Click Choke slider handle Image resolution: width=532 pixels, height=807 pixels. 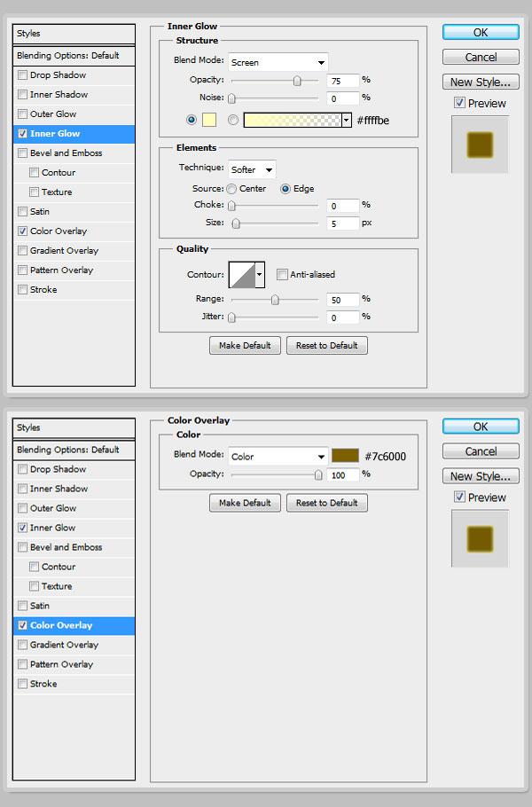(231, 206)
